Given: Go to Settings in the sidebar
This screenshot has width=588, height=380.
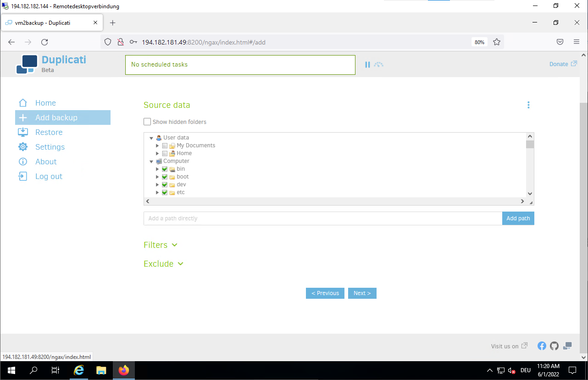Looking at the screenshot, I should point(50,147).
